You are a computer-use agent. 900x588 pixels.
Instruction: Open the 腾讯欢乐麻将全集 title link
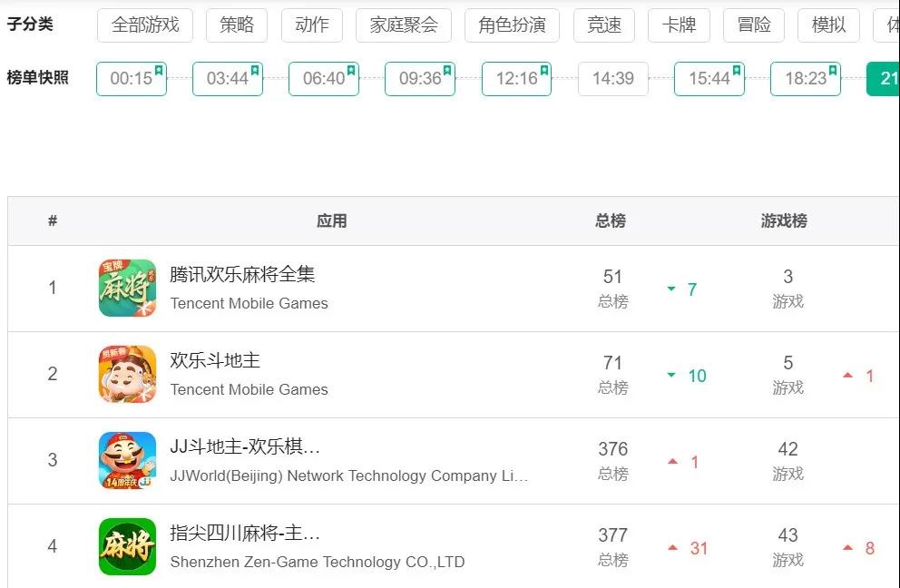242,274
